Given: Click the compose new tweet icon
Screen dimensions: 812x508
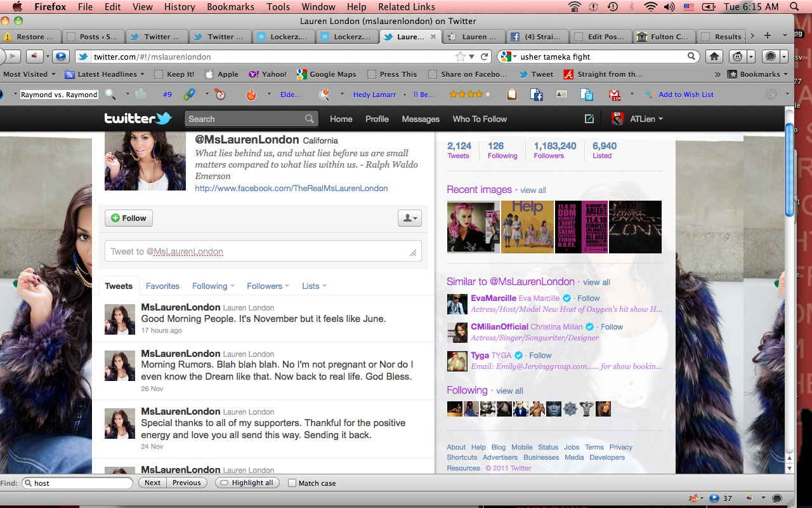Looking at the screenshot, I should coord(589,119).
